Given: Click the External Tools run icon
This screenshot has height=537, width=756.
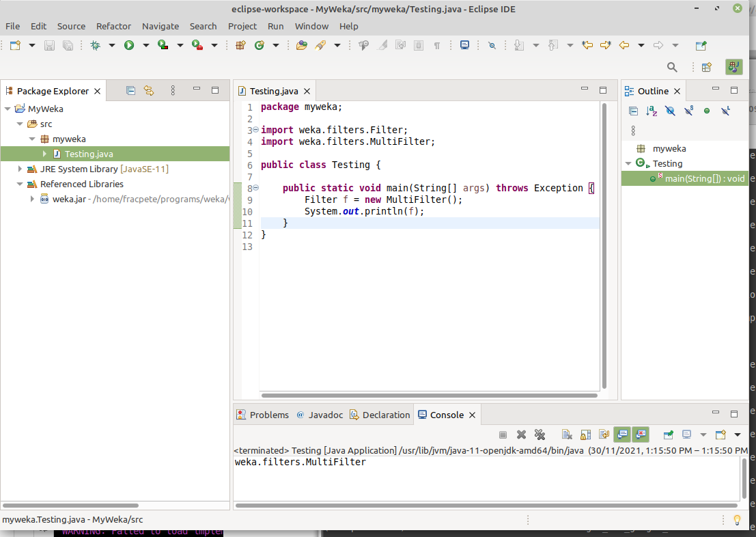Looking at the screenshot, I should 197,45.
